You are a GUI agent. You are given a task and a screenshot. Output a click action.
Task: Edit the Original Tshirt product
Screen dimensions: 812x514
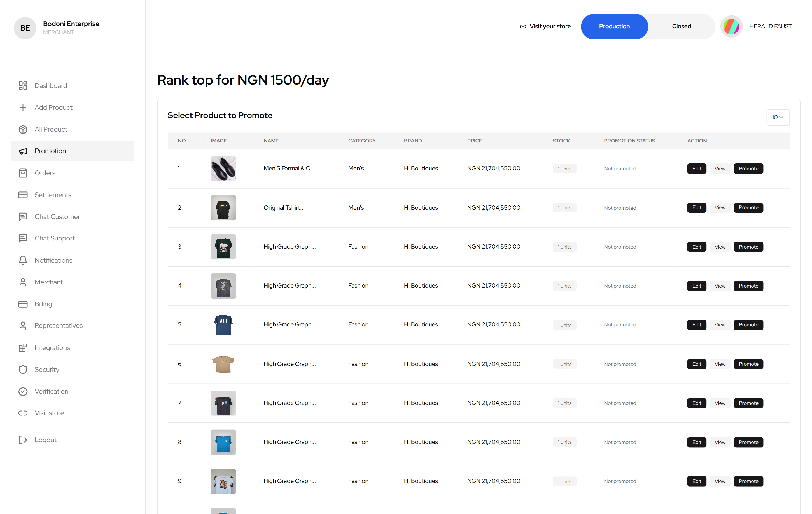(696, 208)
